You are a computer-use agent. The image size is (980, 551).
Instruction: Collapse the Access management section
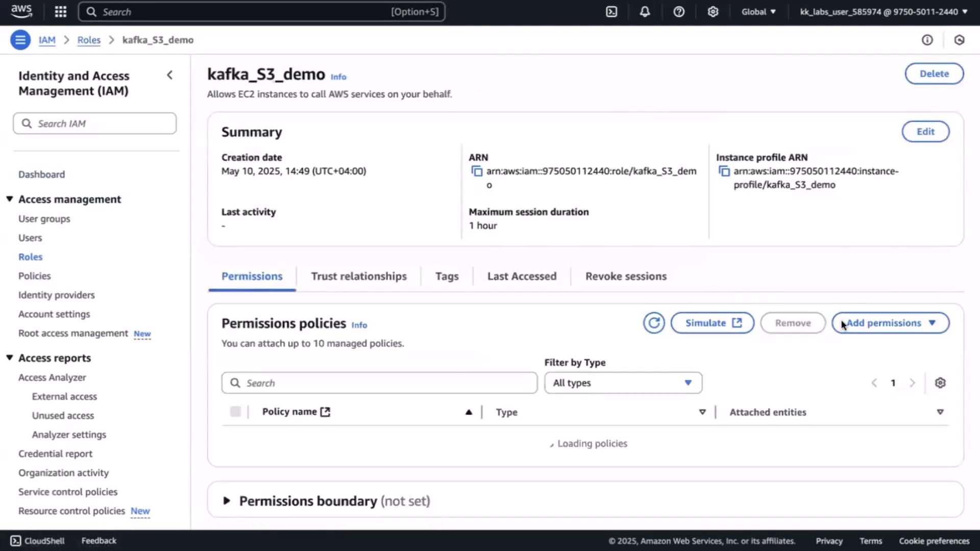[x=10, y=199]
